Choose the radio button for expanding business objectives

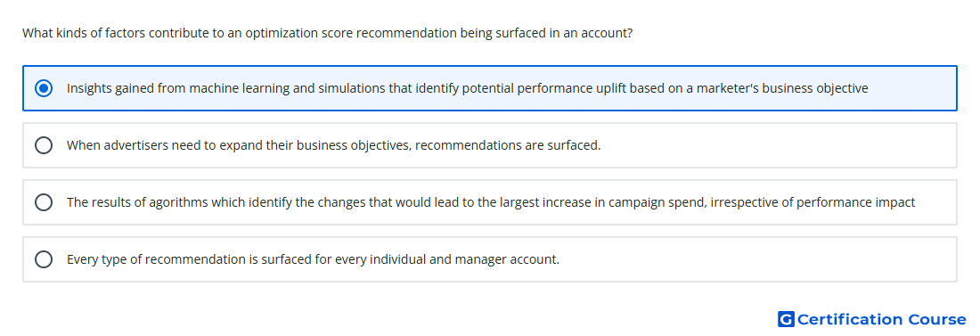click(x=44, y=145)
